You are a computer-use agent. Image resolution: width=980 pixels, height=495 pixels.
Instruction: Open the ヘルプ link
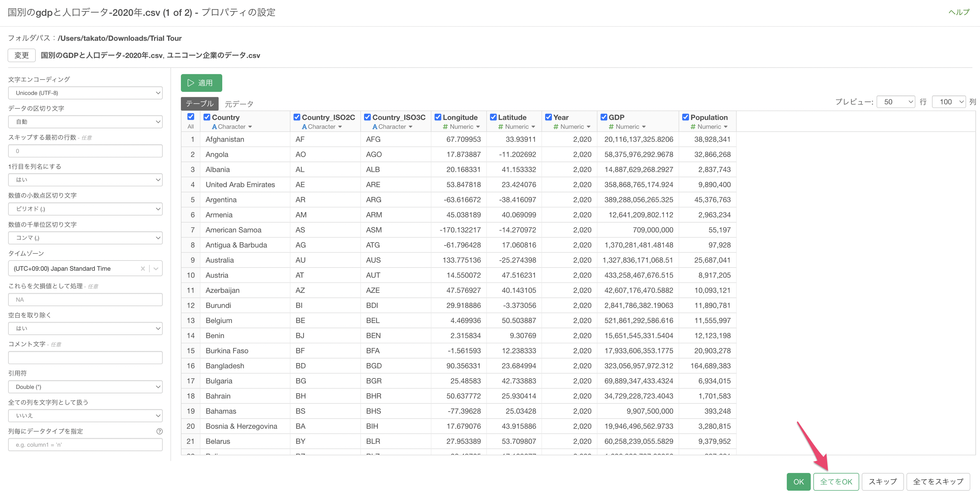[959, 12]
